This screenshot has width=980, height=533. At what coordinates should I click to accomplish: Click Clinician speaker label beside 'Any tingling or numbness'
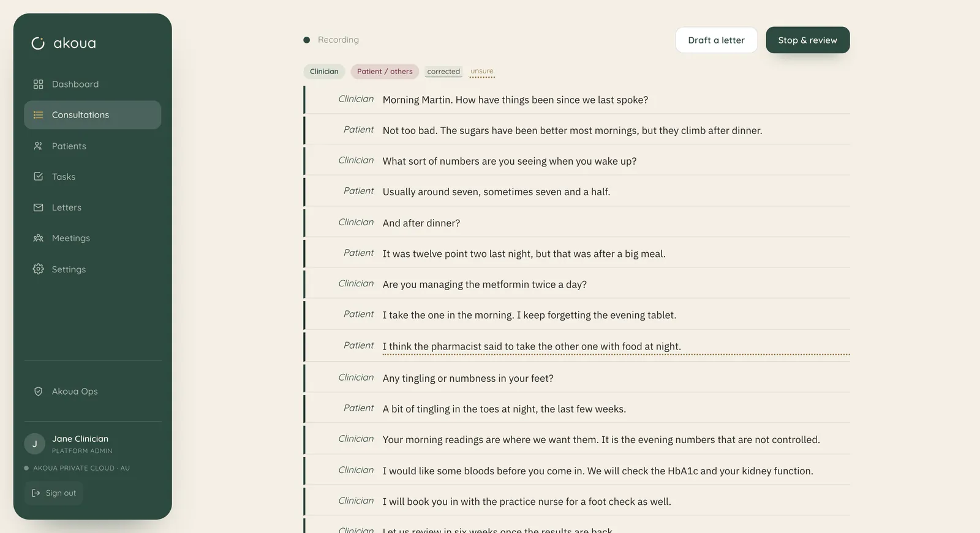click(356, 378)
